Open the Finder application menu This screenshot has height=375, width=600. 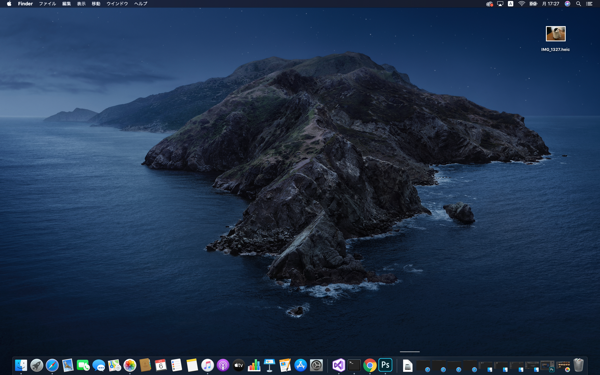tap(25, 3)
